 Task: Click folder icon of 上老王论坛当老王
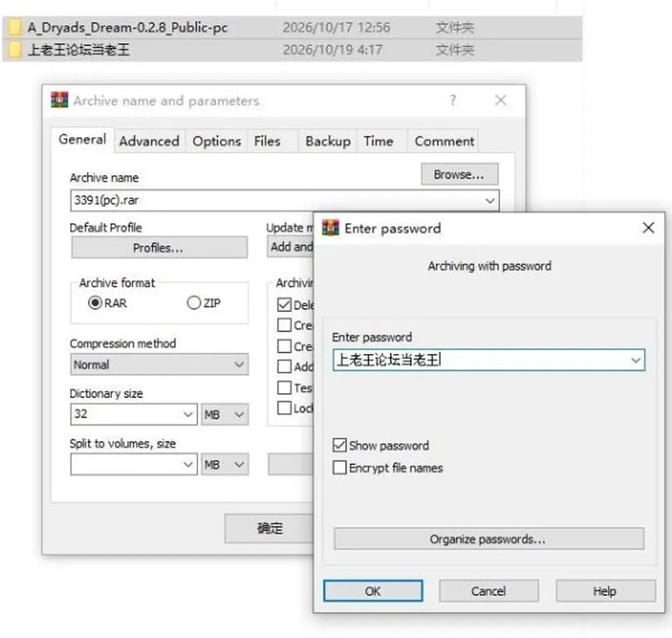15,50
